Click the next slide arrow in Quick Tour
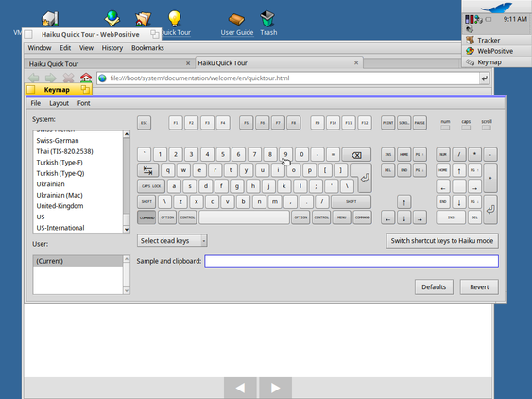The height and width of the screenshot is (399, 532). (x=275, y=388)
